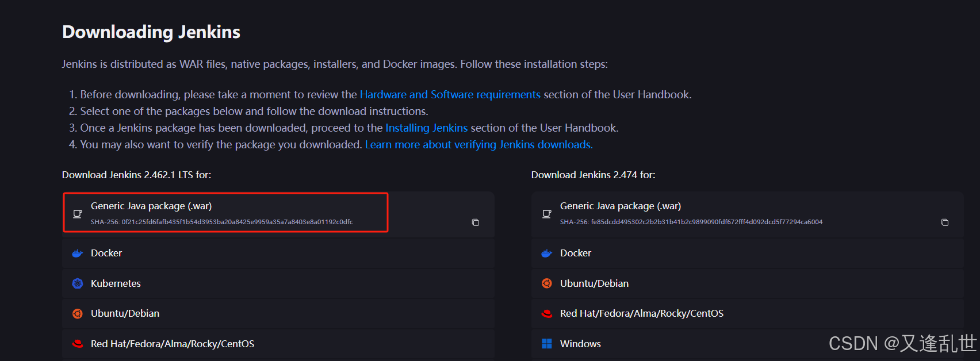Download 2.474 Generic Java package (.war)
This screenshot has height=361, width=980.
click(x=748, y=214)
